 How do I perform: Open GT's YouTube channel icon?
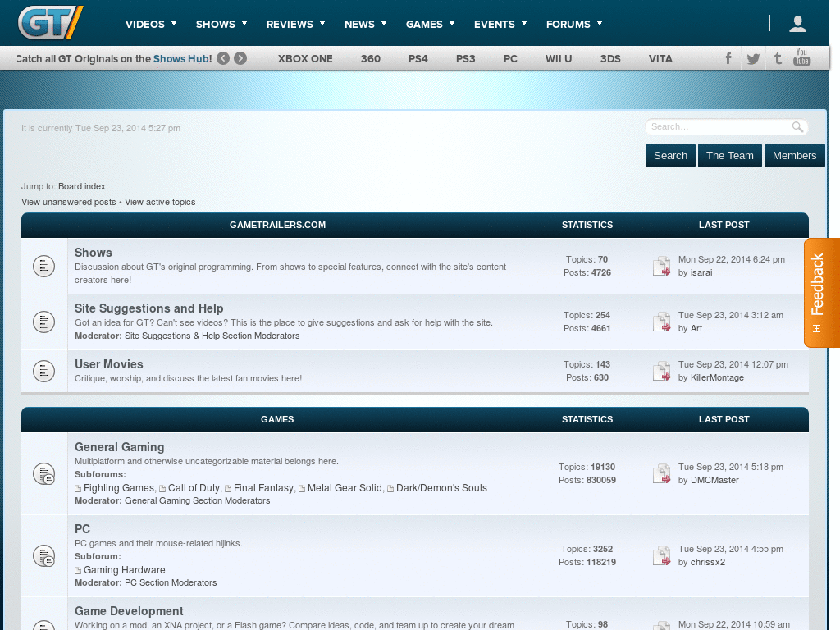click(801, 57)
